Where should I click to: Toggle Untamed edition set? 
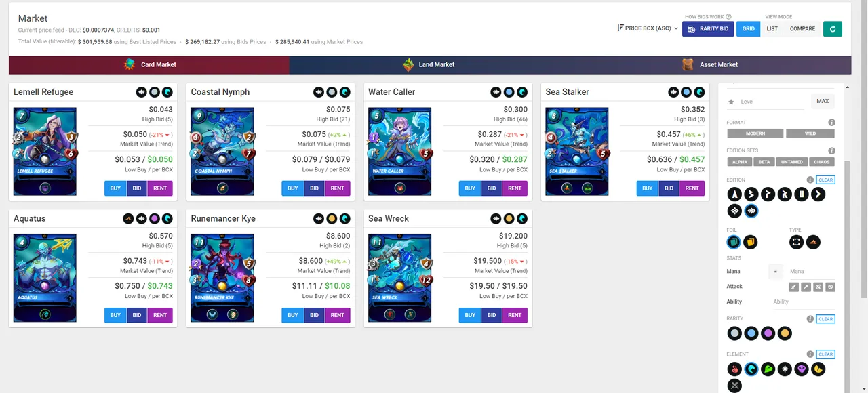tap(792, 162)
